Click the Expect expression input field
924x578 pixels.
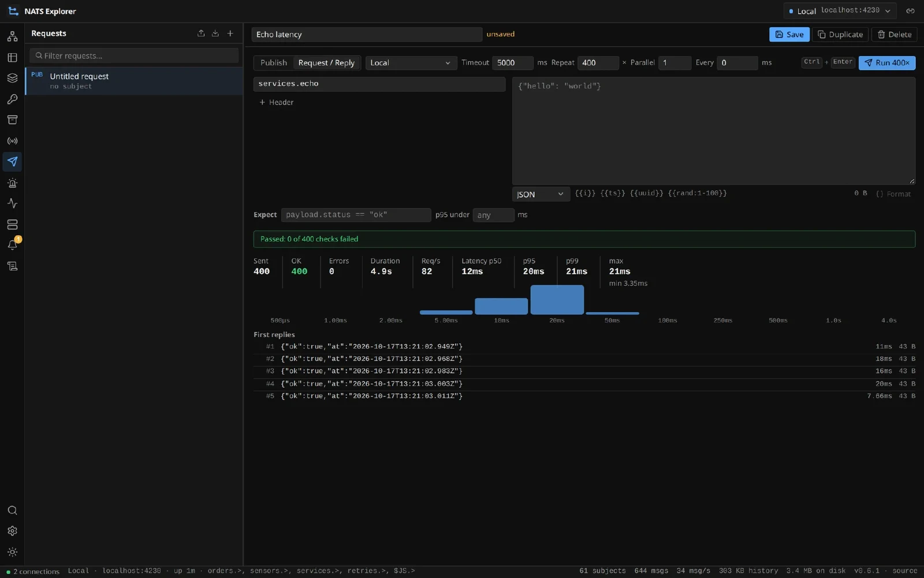click(x=356, y=215)
